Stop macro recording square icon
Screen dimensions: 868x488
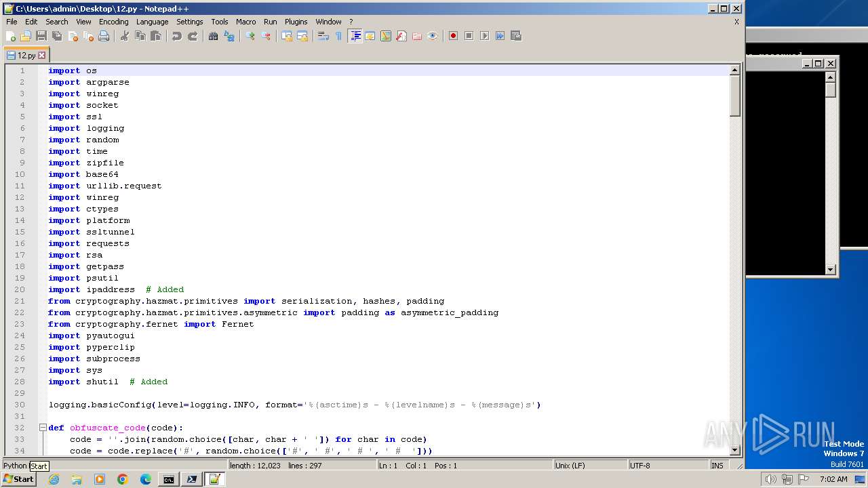(469, 36)
